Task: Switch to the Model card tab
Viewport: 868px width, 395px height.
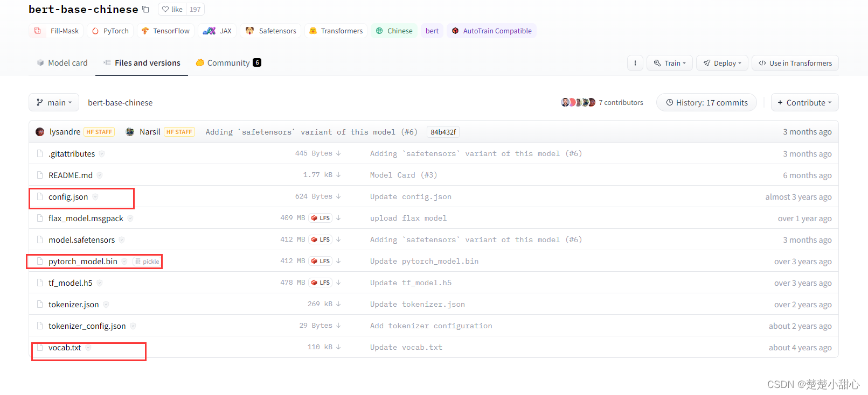Action: pyautogui.click(x=62, y=63)
